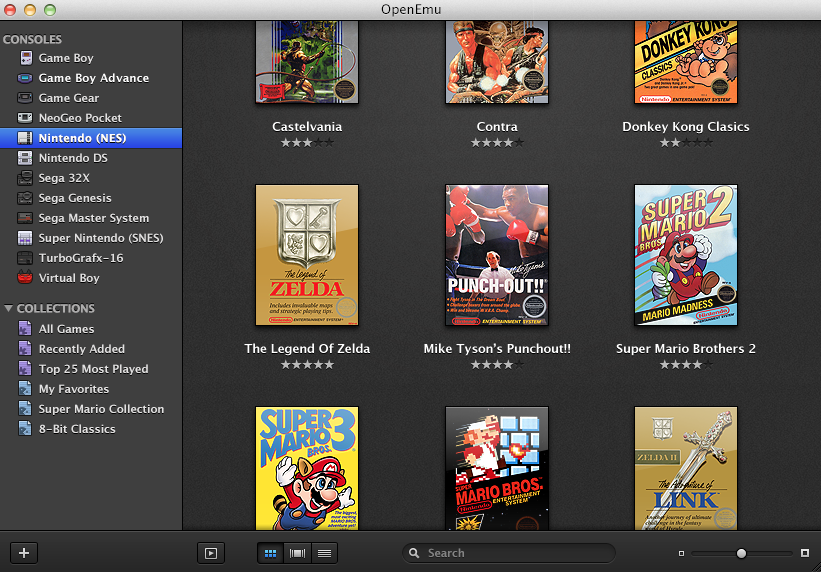
Task: Open Top 25 Most Played label
Action: coord(94,369)
